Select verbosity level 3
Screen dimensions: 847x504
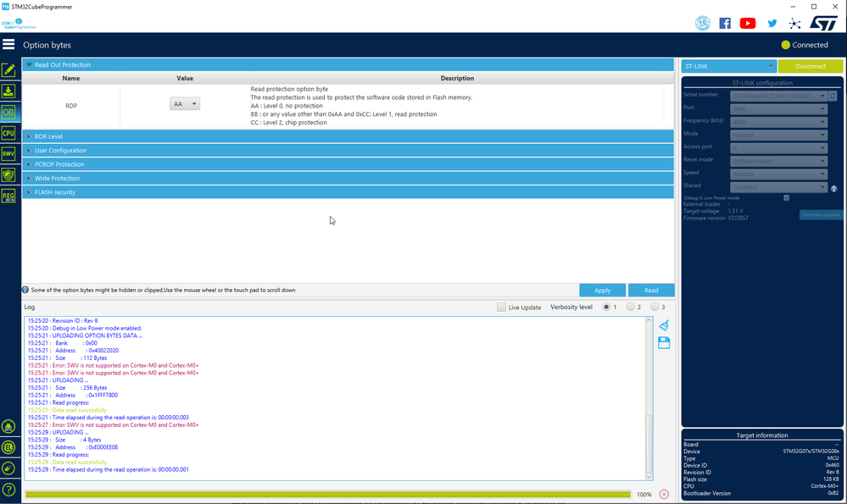pyautogui.click(x=655, y=307)
